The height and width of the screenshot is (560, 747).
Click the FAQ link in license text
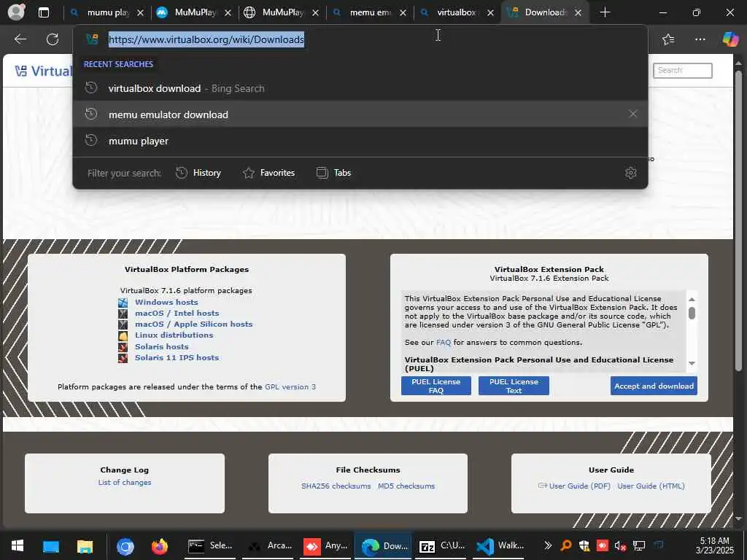(443, 343)
